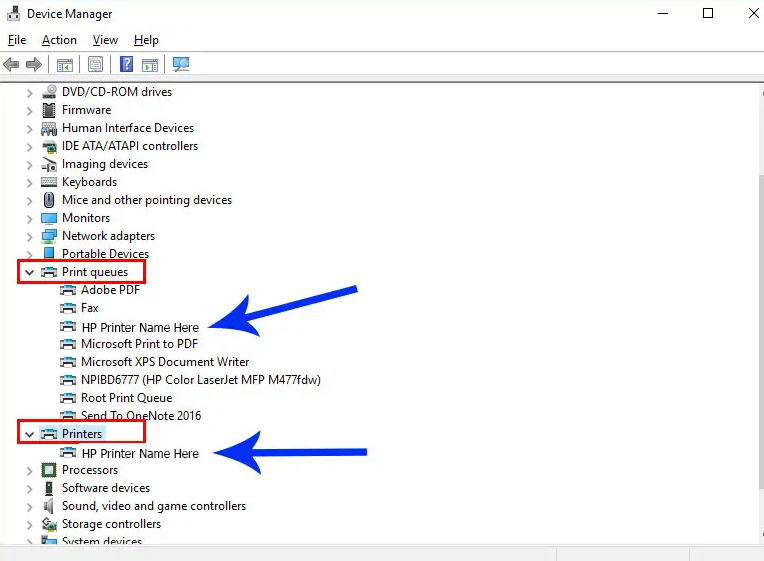Image resolution: width=764 pixels, height=561 pixels.
Task: Open the Action menu
Action: 59,40
